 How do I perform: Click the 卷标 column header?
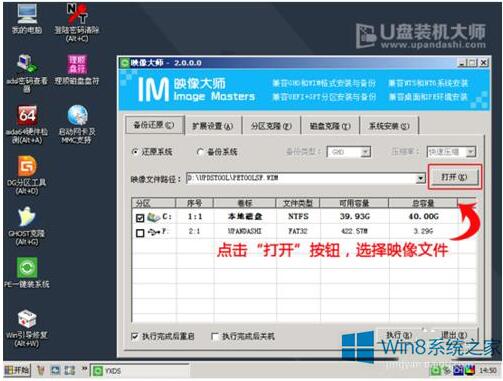[x=245, y=203]
